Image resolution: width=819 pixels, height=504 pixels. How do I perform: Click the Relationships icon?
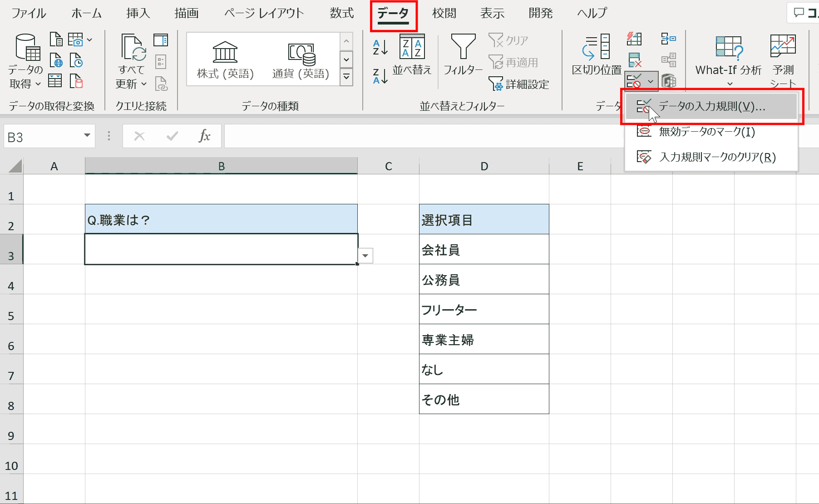(668, 60)
